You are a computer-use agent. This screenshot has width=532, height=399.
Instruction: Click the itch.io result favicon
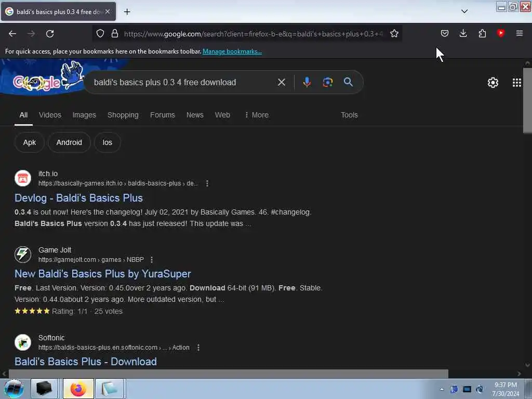coord(23,178)
